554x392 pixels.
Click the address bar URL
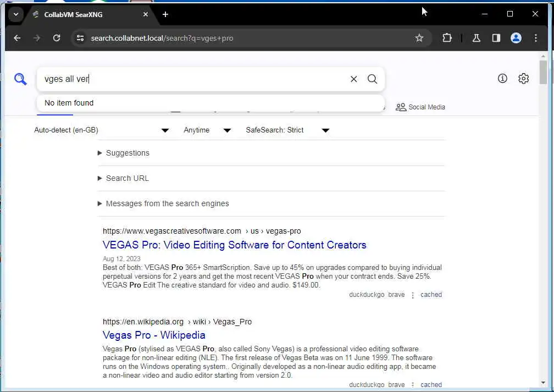click(162, 38)
